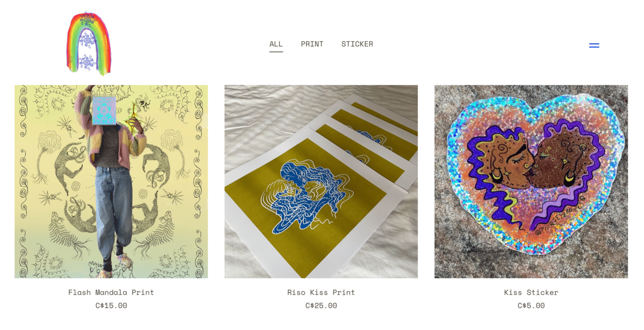Open the Riso Kiss Print product photo
Viewport: 644px width, 330px height.
321,182
